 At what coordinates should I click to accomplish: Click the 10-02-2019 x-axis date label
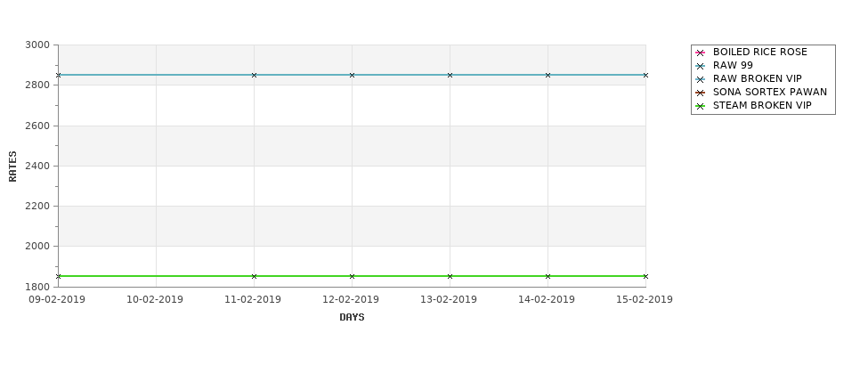pyautogui.click(x=155, y=299)
